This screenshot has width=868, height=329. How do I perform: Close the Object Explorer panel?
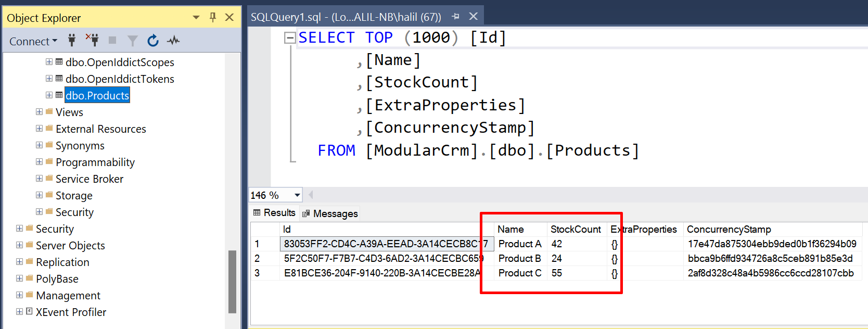pos(229,17)
